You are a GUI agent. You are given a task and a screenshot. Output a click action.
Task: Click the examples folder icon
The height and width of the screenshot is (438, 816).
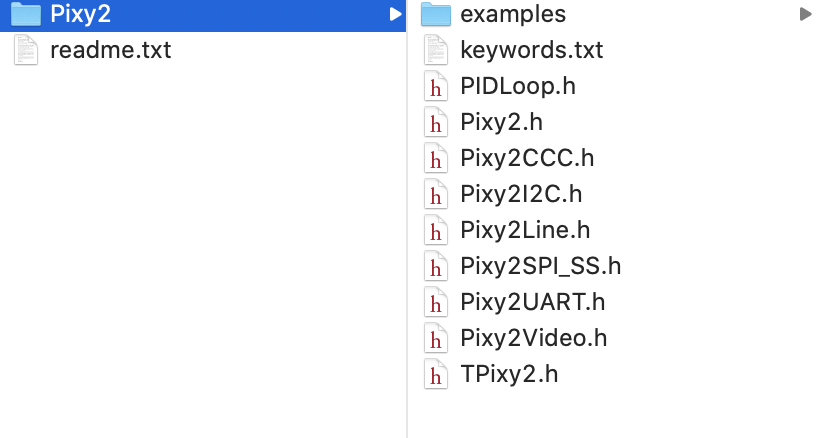435,14
